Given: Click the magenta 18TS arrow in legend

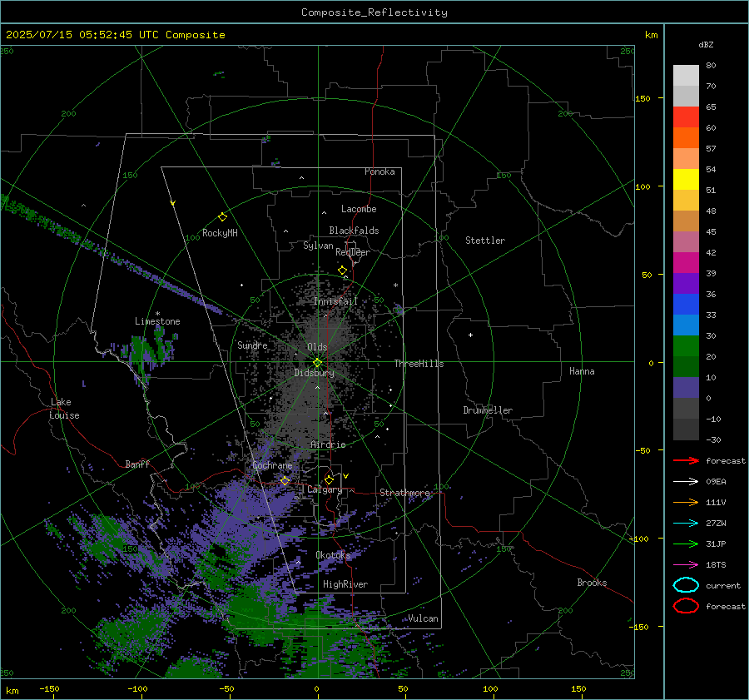Looking at the screenshot, I should (x=686, y=565).
